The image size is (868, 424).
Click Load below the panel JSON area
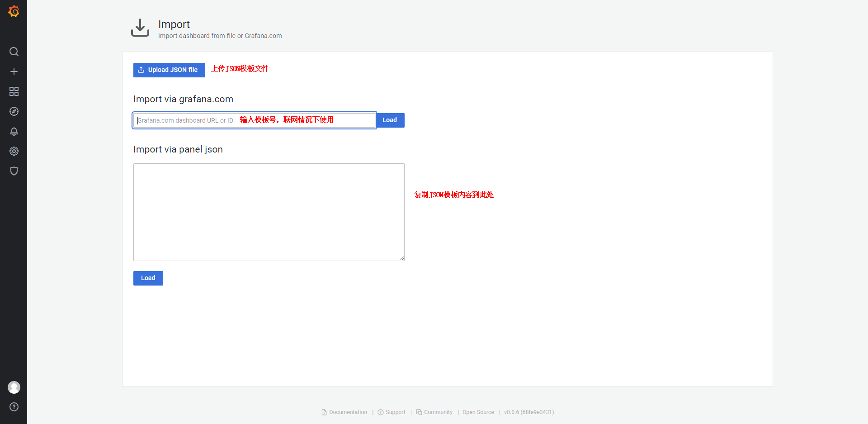[x=148, y=278]
